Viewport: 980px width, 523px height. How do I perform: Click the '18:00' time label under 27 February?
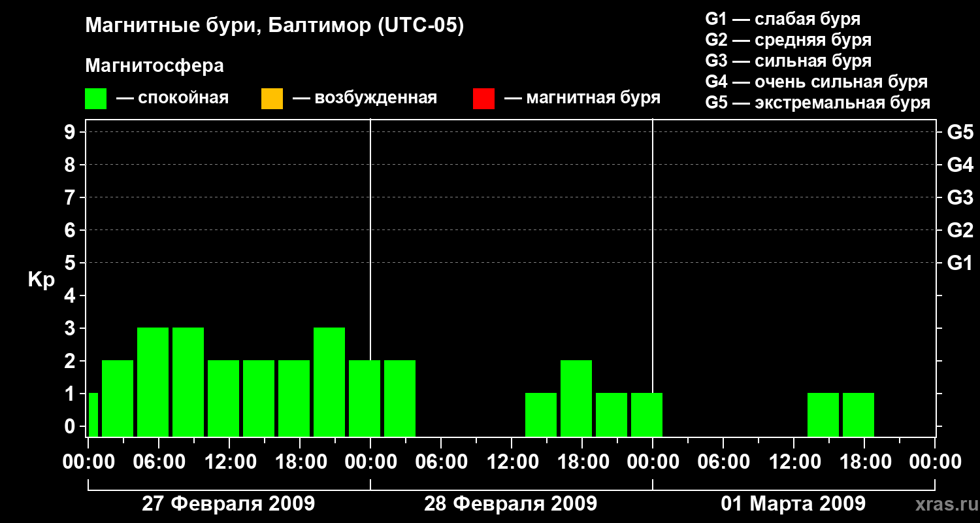point(300,462)
